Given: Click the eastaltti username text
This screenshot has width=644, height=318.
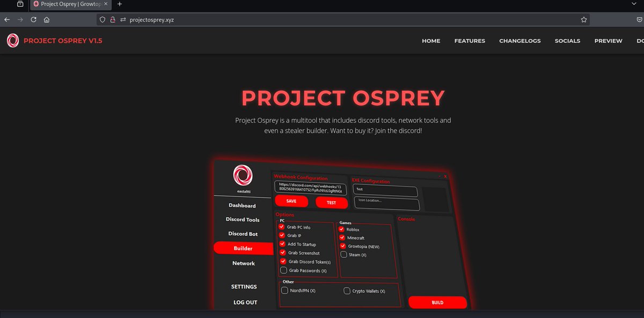Looking at the screenshot, I should pyautogui.click(x=243, y=190).
